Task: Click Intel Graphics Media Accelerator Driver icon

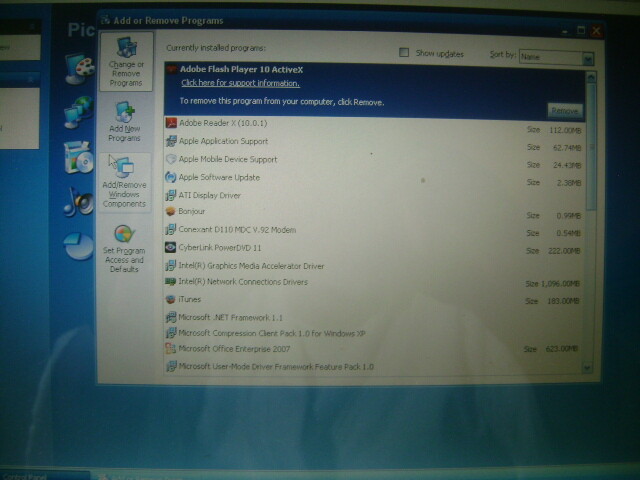Action: pos(171,265)
